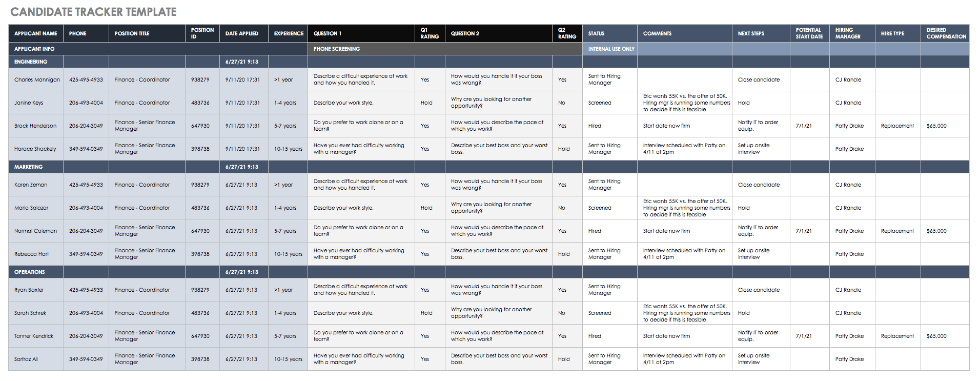Select the Desired Compensation column header
The image size is (980, 381).
[946, 33]
